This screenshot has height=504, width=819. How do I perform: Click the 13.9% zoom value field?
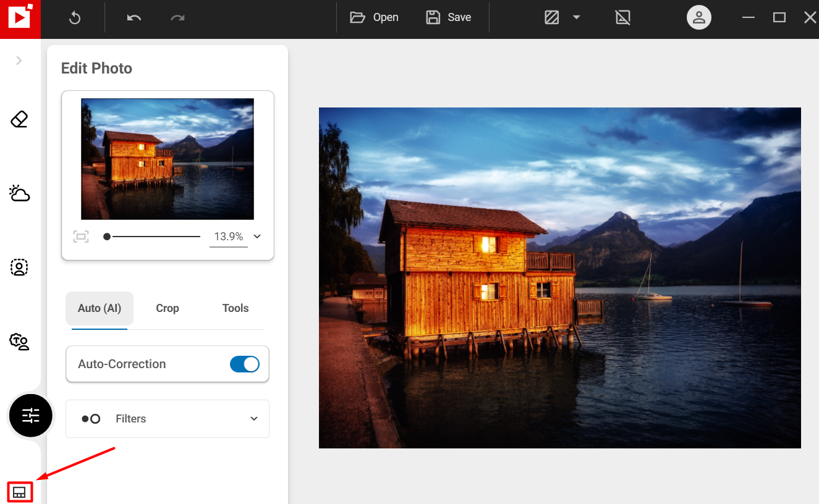click(229, 237)
